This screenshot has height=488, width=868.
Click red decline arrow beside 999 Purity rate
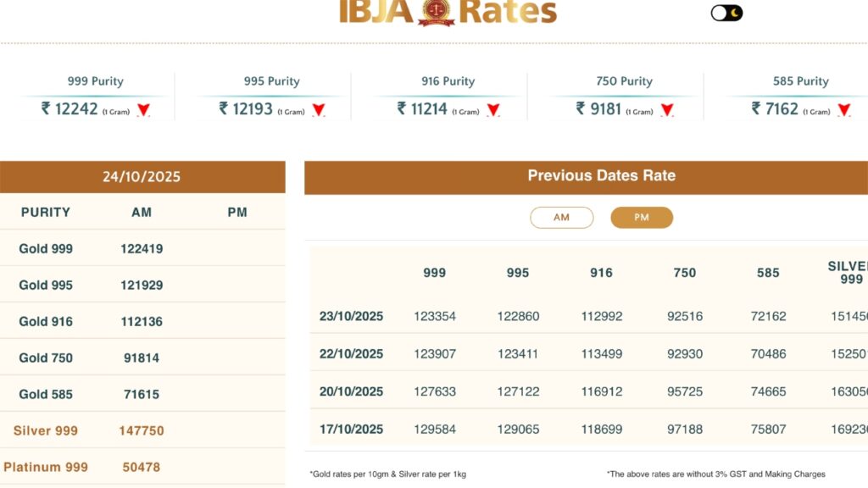pyautogui.click(x=142, y=110)
